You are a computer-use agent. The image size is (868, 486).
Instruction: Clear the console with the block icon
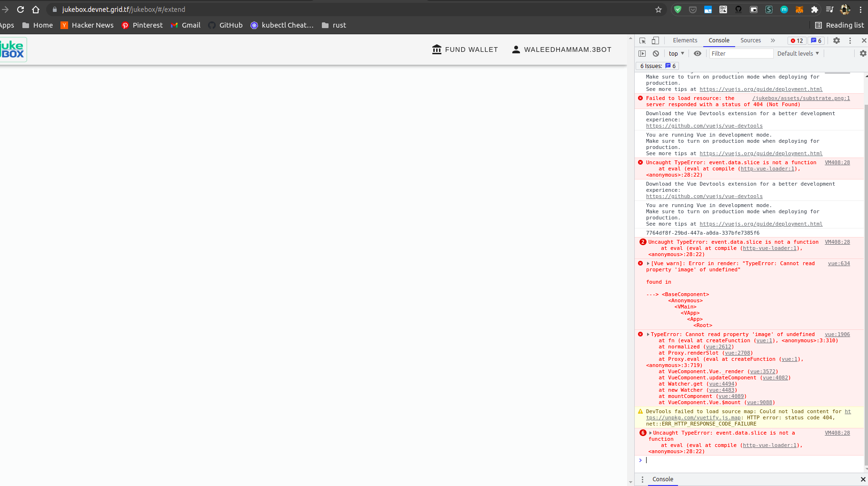[656, 54]
